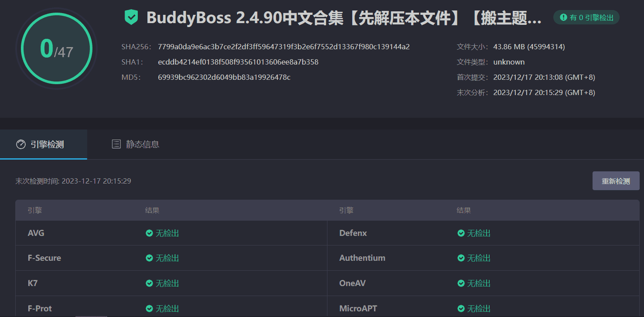The image size is (644, 317).
Task: Open the 引擎检测 tab
Action: coord(44,144)
